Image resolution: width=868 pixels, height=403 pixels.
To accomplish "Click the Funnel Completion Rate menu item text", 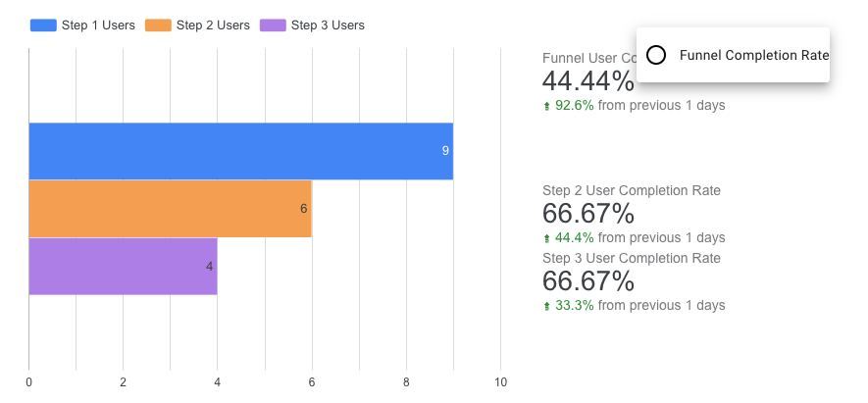I will [x=753, y=55].
